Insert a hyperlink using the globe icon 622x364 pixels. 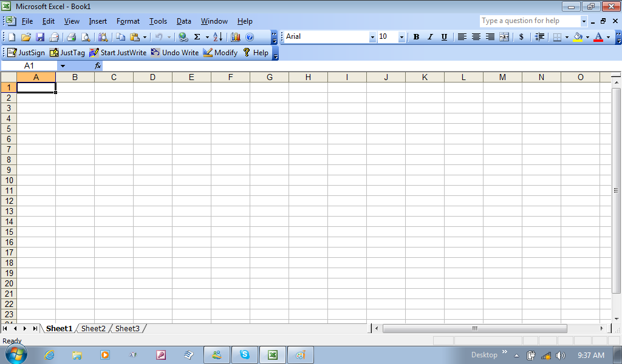[183, 37]
